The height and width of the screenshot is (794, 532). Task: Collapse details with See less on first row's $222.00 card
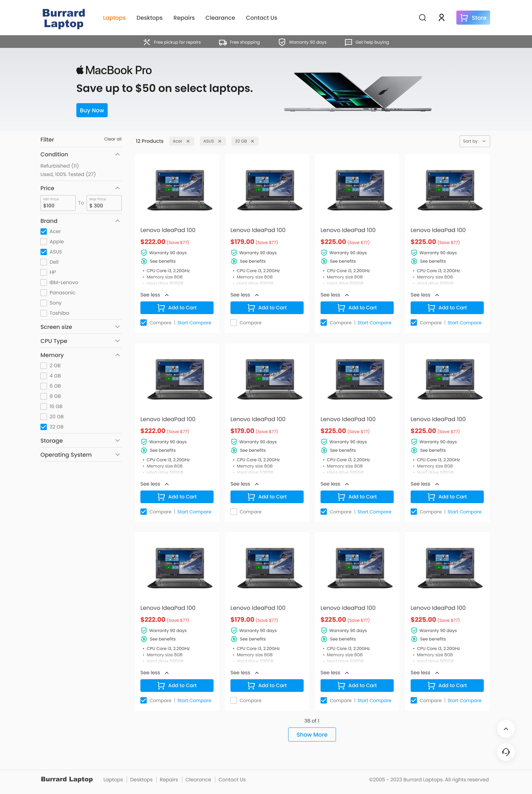155,295
